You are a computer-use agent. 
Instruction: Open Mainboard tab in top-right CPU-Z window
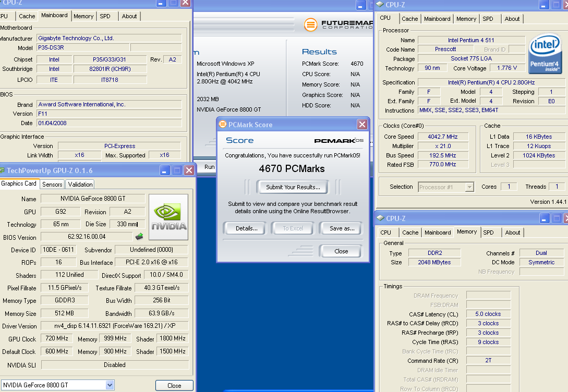click(x=437, y=19)
